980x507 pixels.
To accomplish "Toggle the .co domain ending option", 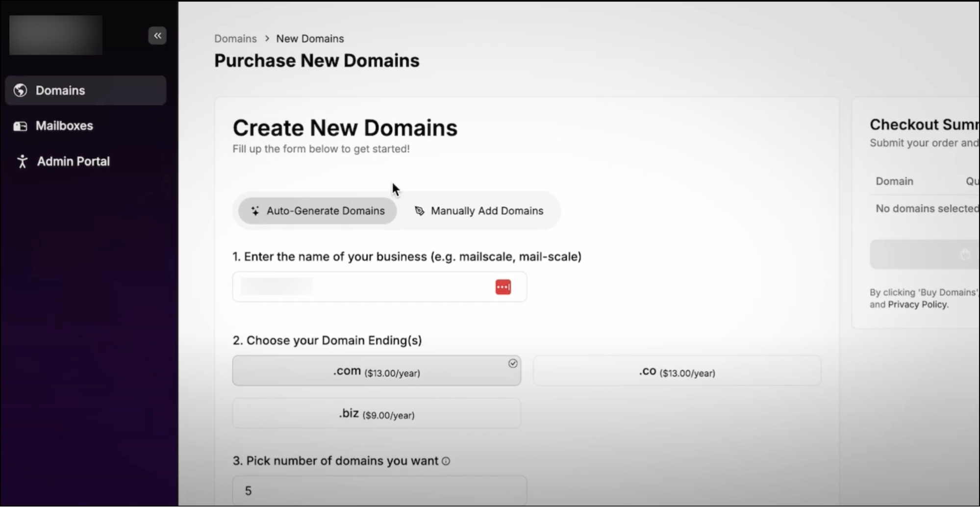I will (x=677, y=371).
